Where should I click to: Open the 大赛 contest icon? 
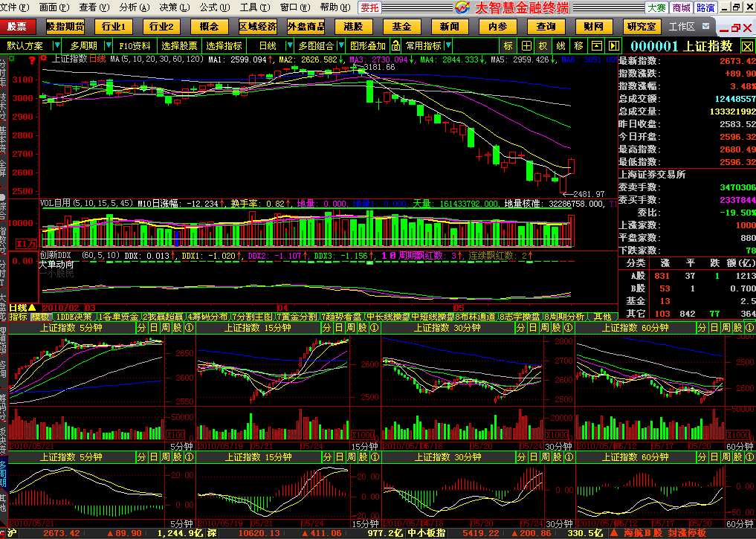(x=656, y=7)
